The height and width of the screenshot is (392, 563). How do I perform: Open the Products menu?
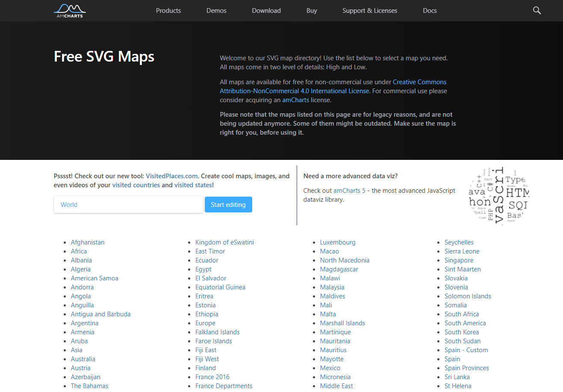pyautogui.click(x=168, y=11)
